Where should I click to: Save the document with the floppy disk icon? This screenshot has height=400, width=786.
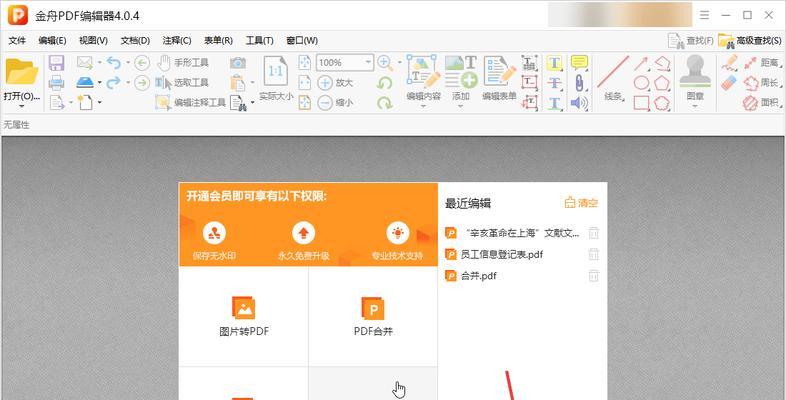[x=56, y=63]
